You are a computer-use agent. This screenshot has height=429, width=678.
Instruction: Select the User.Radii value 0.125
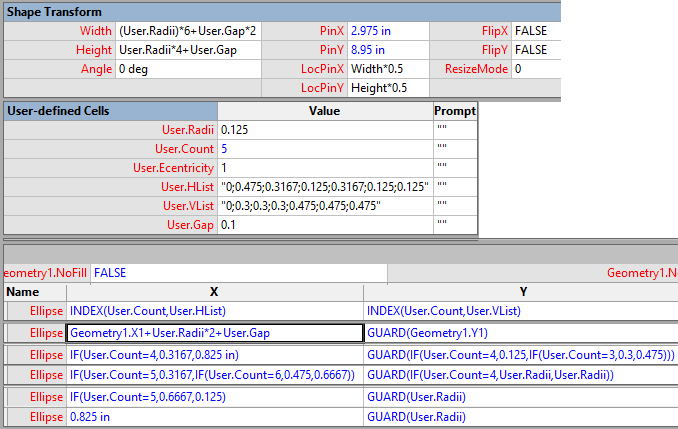(325, 130)
